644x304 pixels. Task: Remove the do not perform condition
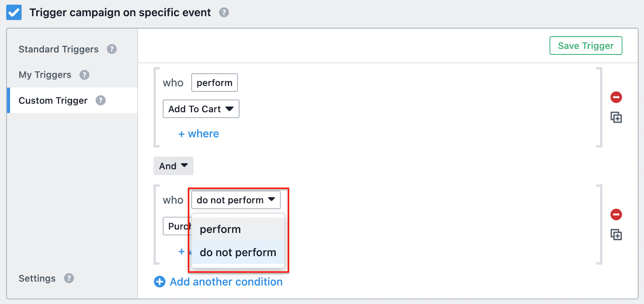(616, 214)
